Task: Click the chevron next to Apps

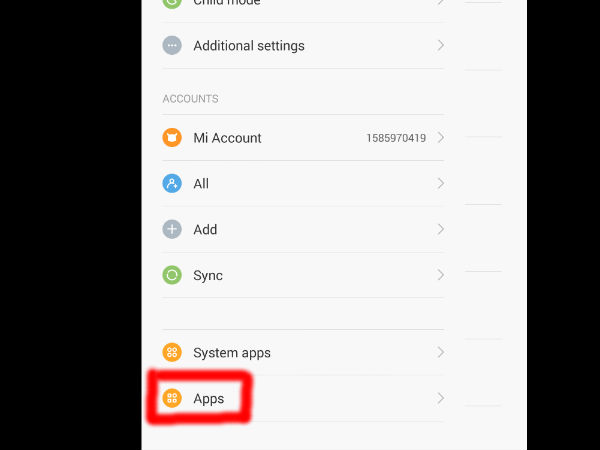Action: click(x=441, y=398)
